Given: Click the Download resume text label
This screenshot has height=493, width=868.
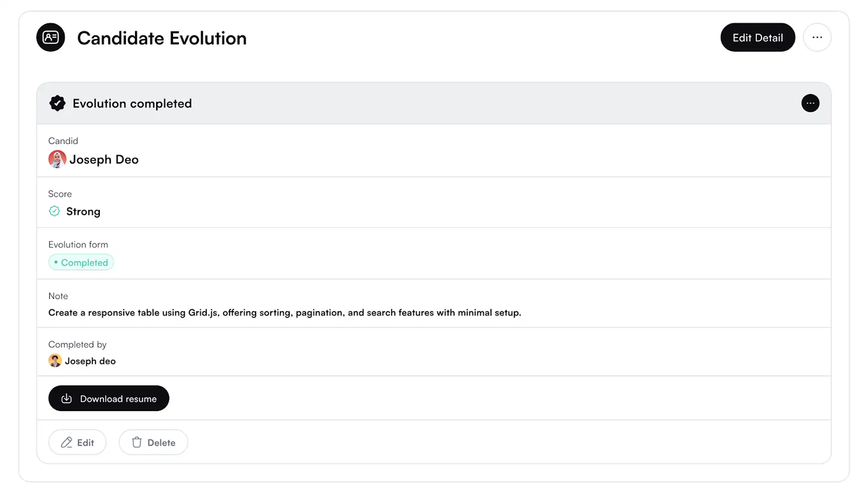Looking at the screenshot, I should [118, 399].
